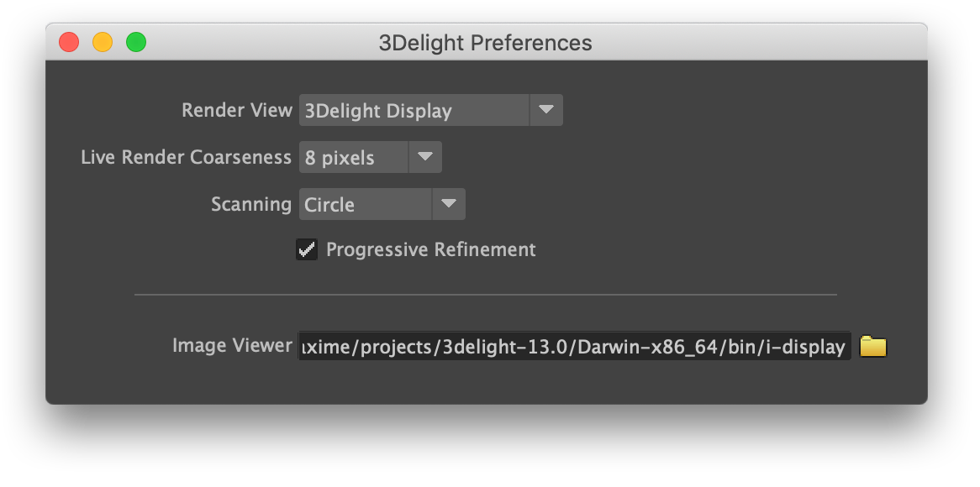The width and height of the screenshot is (980, 487).
Task: Click the Live Render Coarseness label
Action: click(x=186, y=158)
